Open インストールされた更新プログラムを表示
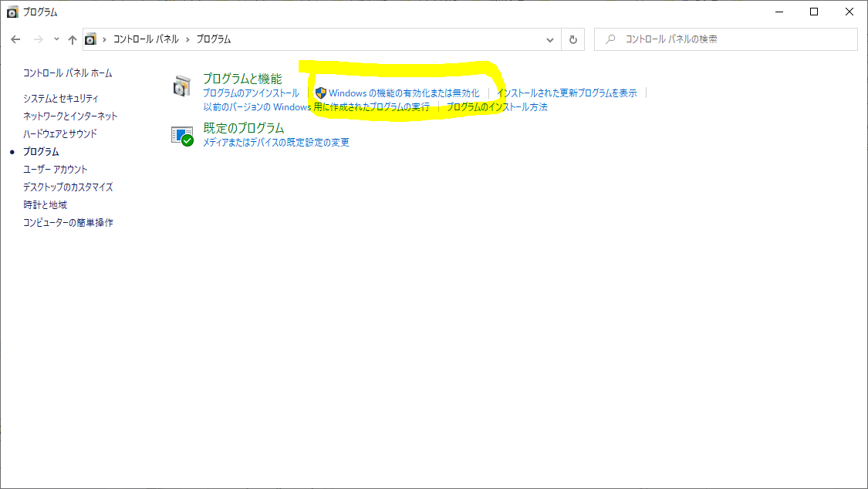868x489 pixels. pyautogui.click(x=567, y=93)
